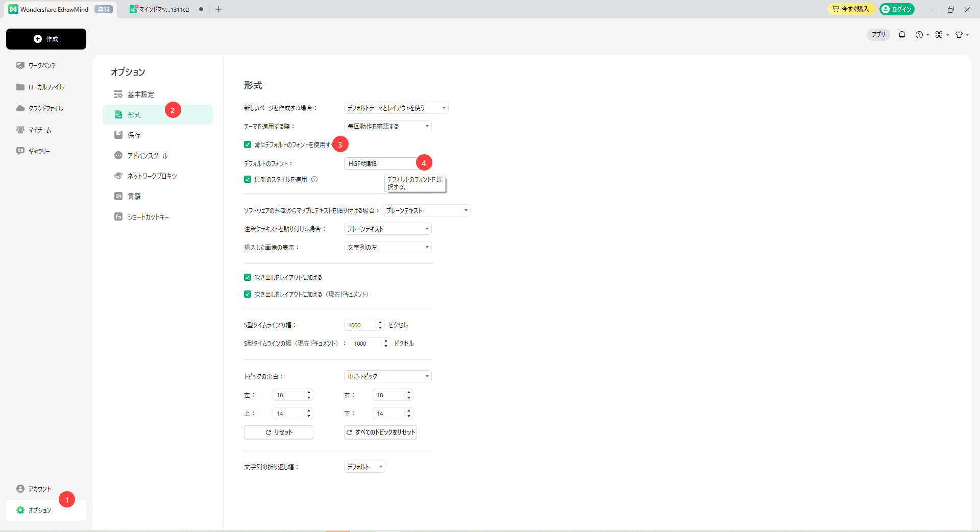
Task: Toggle 最新のスタイルを適用 checkbox
Action: pos(248,179)
